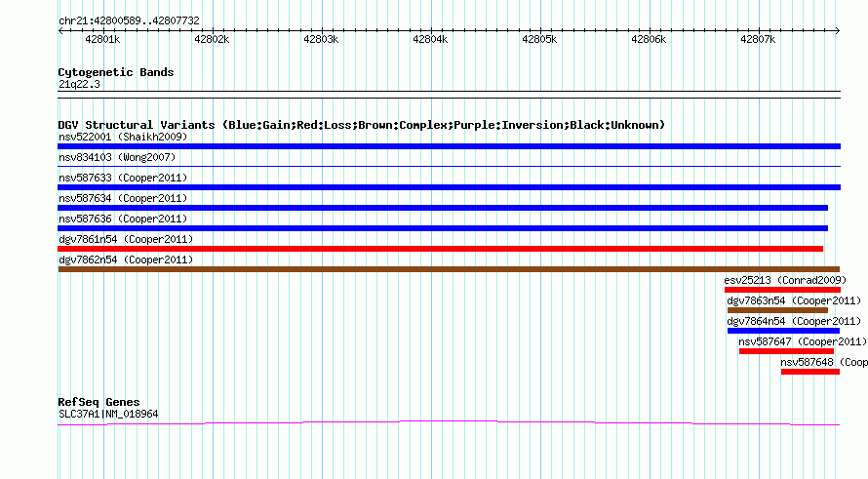Screen dimensions: 868x479
Task: Click the blue bar under nsv522001
Action: tap(449, 146)
